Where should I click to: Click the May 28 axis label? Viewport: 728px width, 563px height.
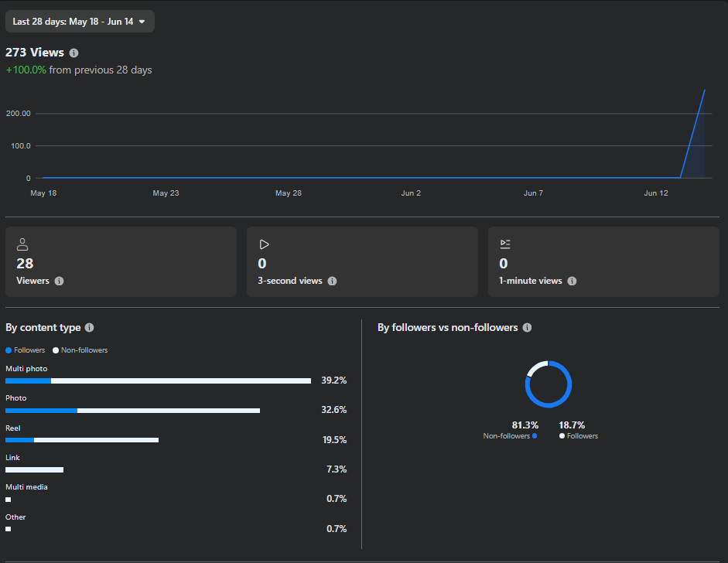point(289,193)
